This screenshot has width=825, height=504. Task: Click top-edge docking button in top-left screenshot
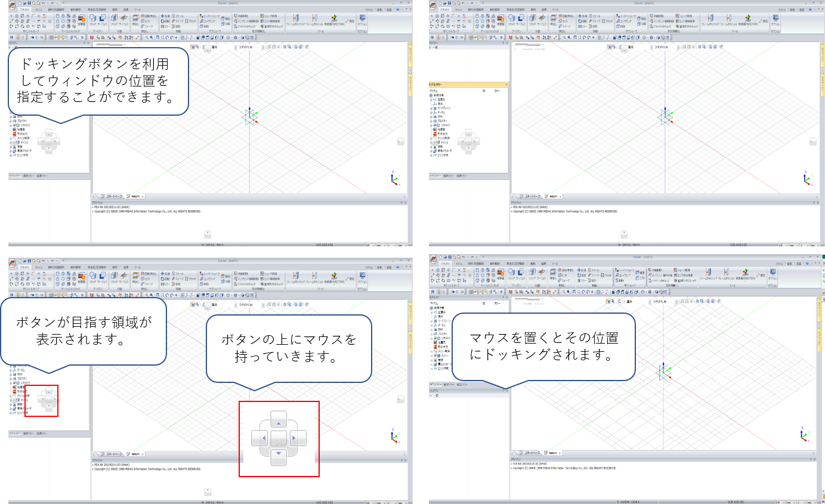[x=208, y=50]
